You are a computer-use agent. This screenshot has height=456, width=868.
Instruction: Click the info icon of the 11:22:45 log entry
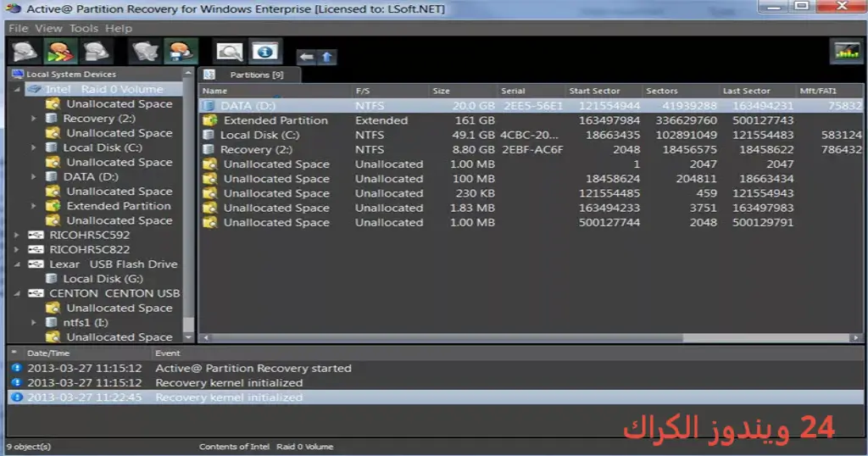coord(17,397)
